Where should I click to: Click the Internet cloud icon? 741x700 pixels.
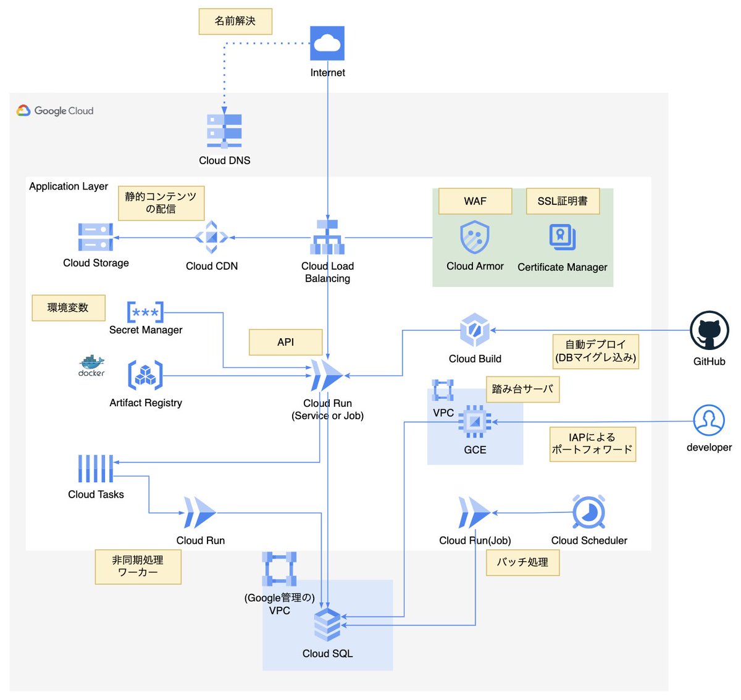coord(327,43)
